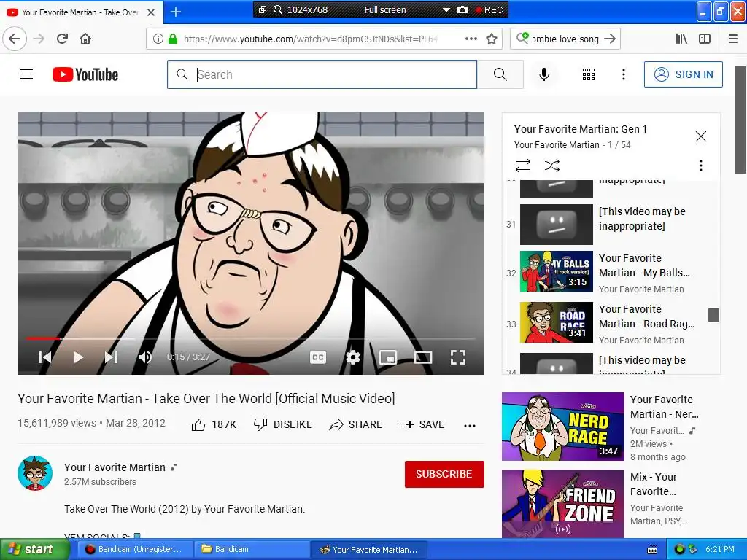Like the video thumbs up
The width and height of the screenshot is (747, 560).
coord(214,425)
